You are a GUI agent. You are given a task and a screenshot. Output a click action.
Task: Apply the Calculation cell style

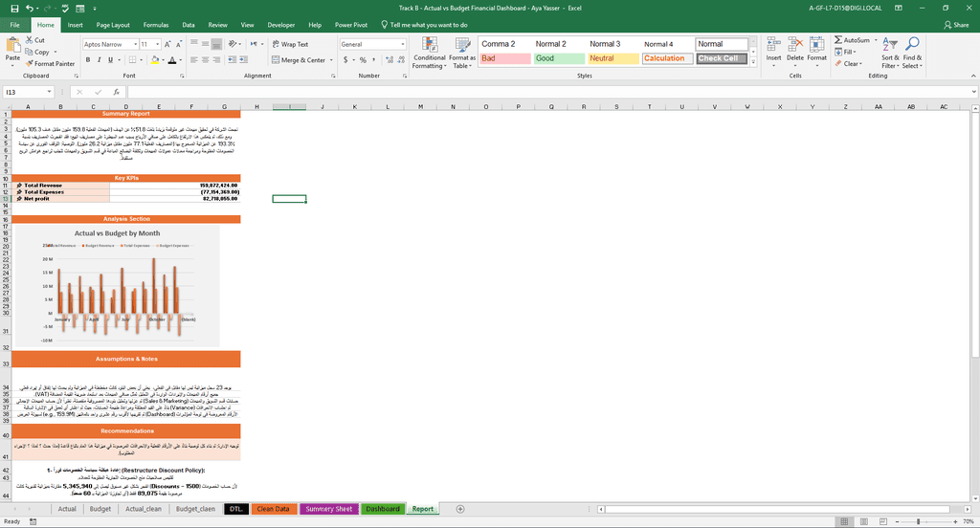pos(667,58)
